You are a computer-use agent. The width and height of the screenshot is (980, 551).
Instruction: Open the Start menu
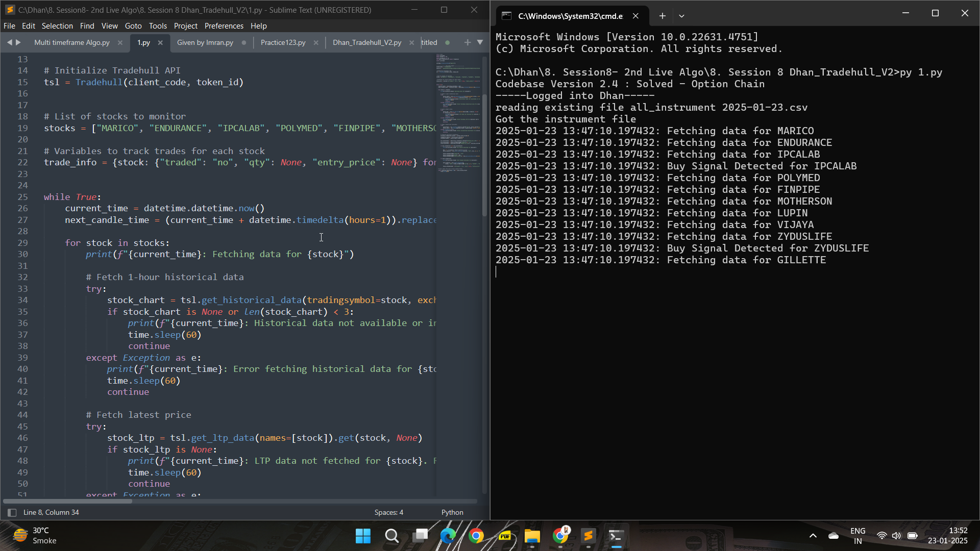(x=363, y=536)
